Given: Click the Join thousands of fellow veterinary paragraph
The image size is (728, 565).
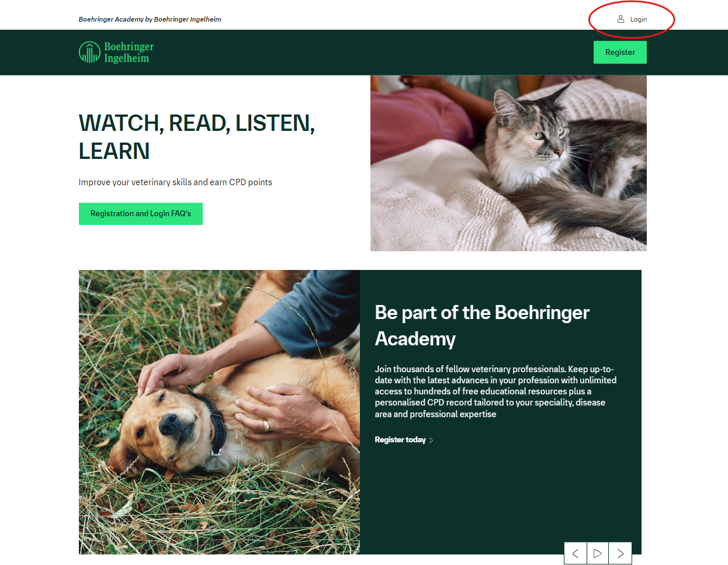Looking at the screenshot, I should click(x=495, y=391).
